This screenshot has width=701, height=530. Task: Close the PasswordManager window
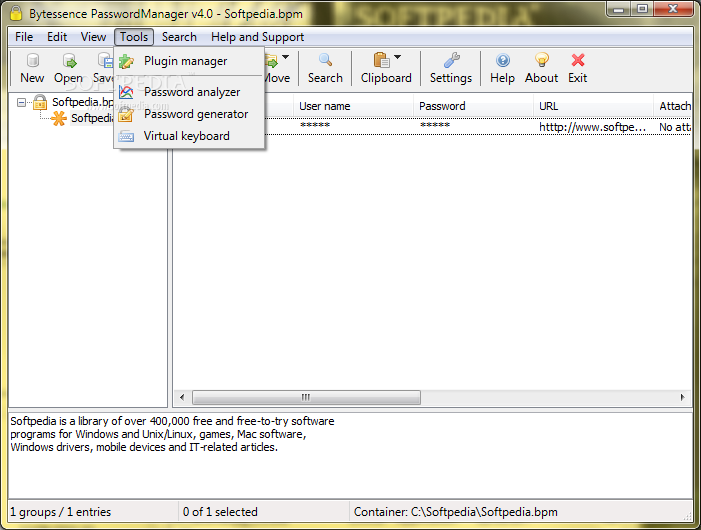tap(673, 9)
